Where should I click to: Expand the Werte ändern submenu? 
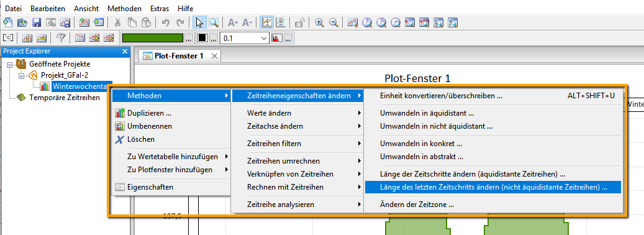298,113
